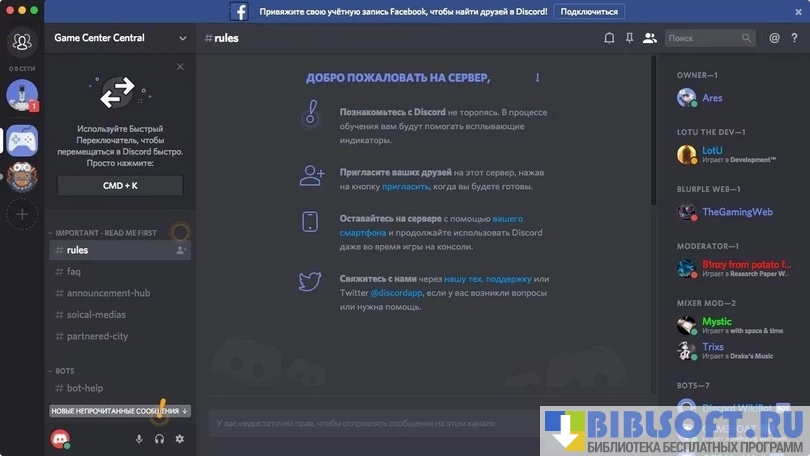Open the home friends icon
This screenshot has height=456, width=810.
[22, 42]
